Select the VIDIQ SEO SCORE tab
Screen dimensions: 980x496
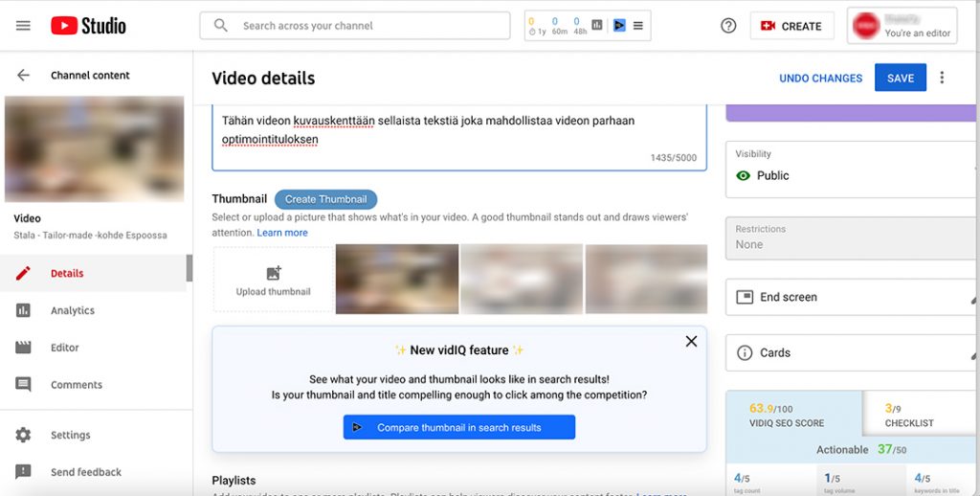(793, 415)
